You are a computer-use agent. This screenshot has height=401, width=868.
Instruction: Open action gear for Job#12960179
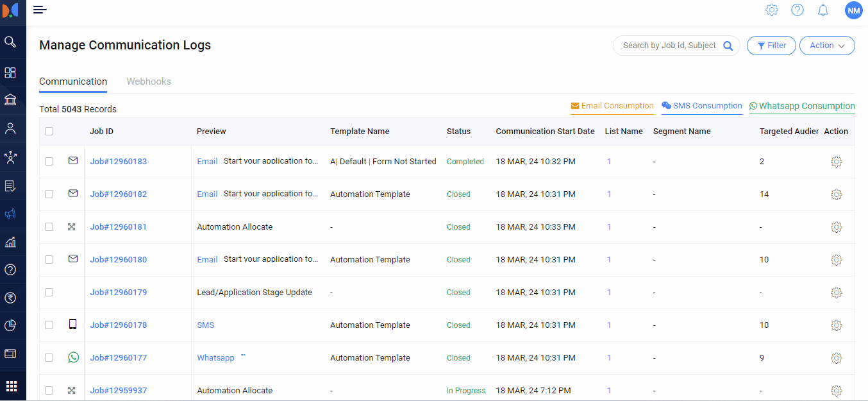click(836, 293)
